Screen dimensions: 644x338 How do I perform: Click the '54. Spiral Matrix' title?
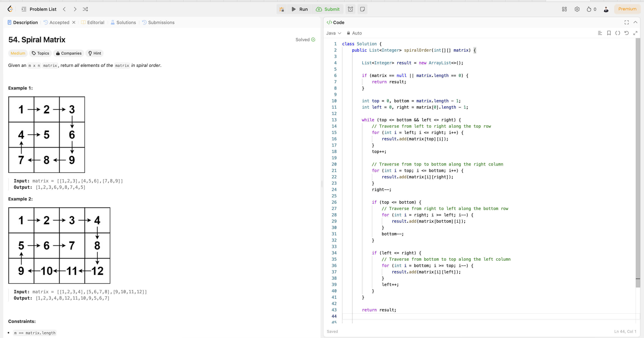(x=37, y=40)
